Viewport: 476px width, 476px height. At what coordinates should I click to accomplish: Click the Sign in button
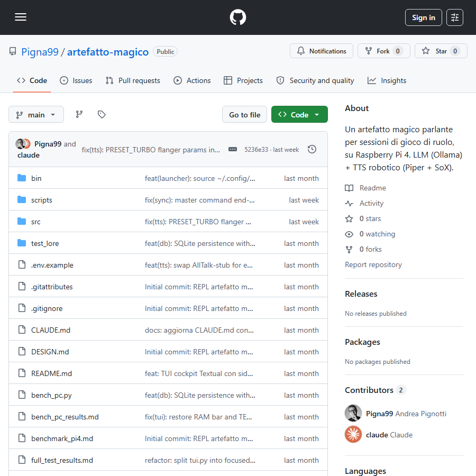(423, 17)
